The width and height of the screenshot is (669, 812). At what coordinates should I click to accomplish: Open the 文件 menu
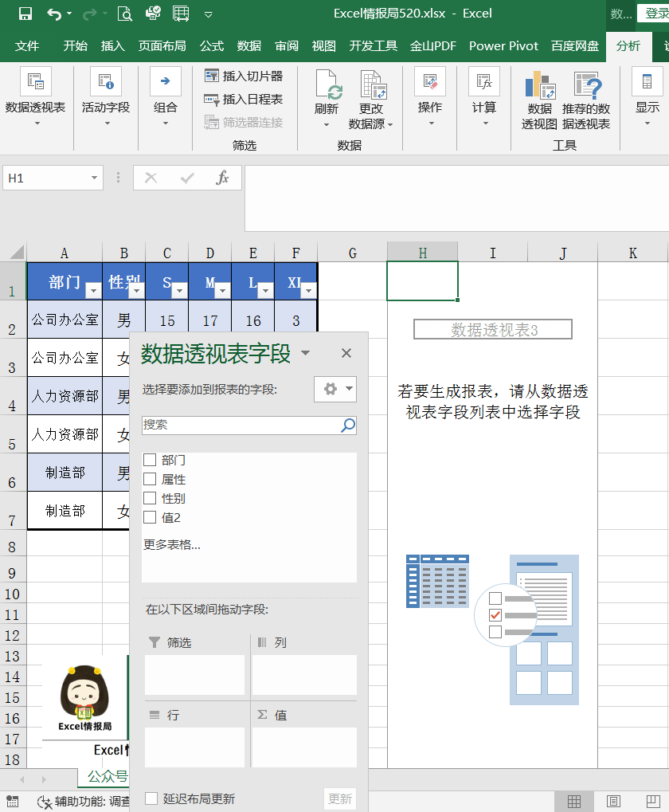[x=27, y=46]
